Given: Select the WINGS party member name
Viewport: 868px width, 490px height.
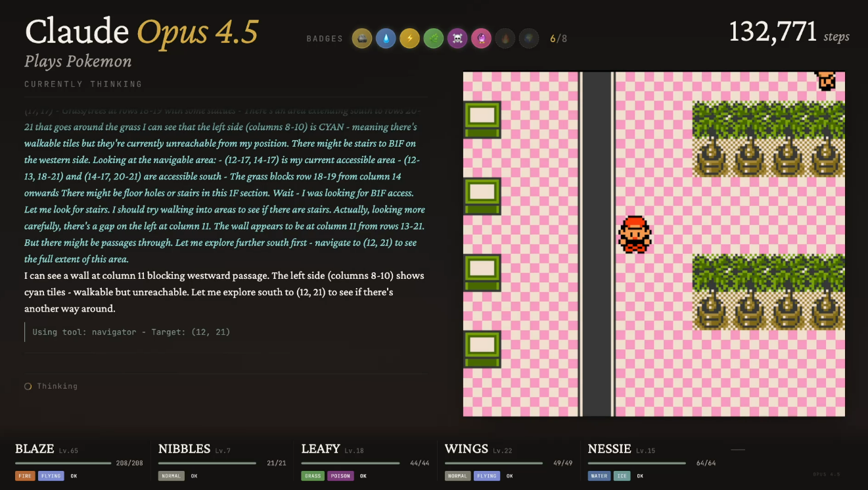Looking at the screenshot, I should (x=467, y=449).
